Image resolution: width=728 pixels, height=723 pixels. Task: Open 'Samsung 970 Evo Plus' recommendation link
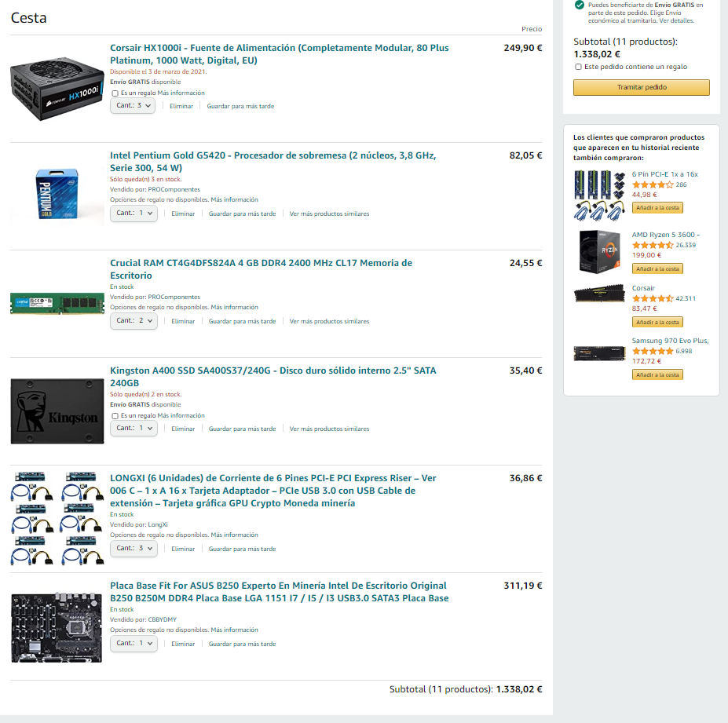coord(670,341)
